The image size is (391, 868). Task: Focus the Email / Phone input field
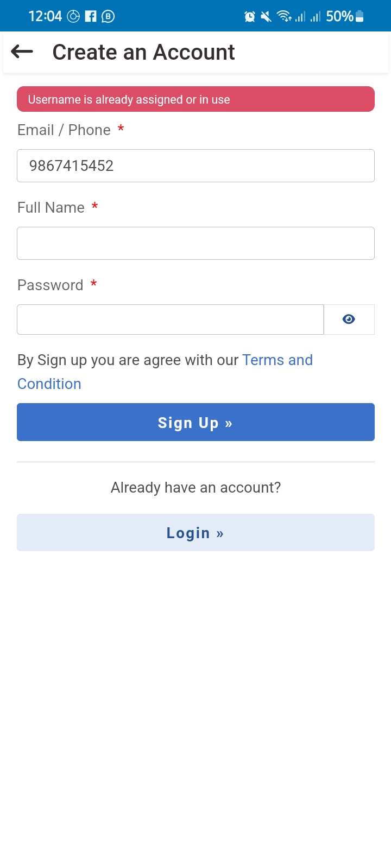[x=195, y=165]
